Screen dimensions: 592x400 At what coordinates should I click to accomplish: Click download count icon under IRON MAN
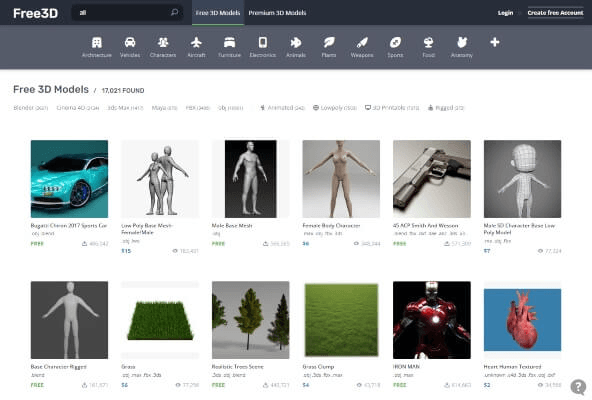(x=447, y=385)
